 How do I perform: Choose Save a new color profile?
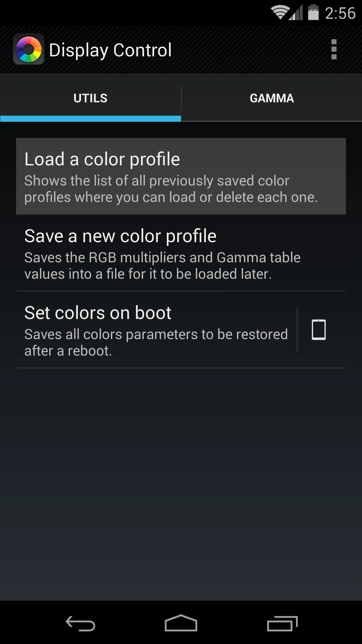(181, 253)
